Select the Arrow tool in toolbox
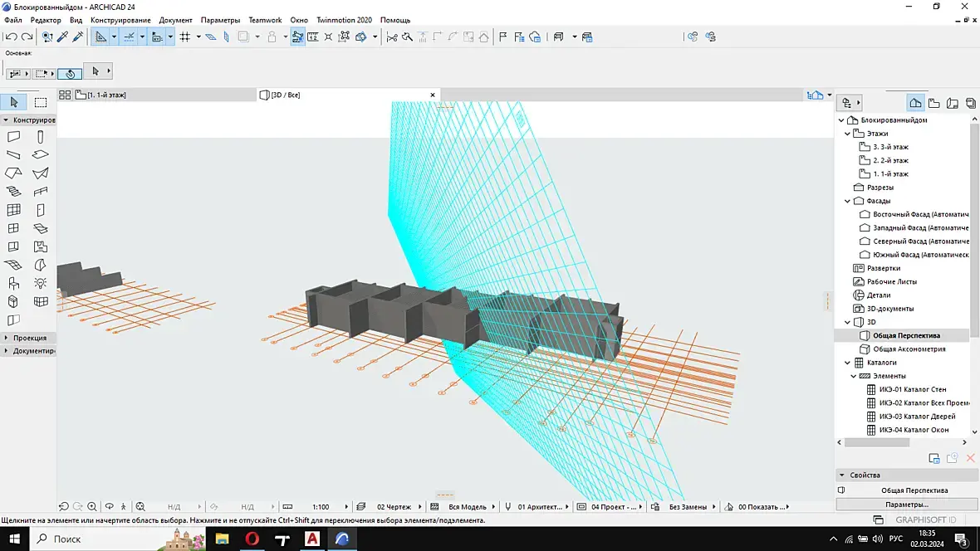This screenshot has height=551, width=980. coord(14,102)
